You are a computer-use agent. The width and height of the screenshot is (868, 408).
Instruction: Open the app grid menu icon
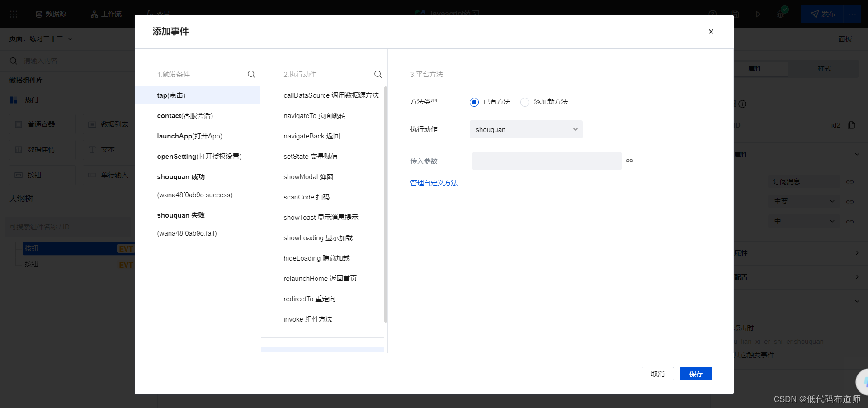tap(14, 14)
